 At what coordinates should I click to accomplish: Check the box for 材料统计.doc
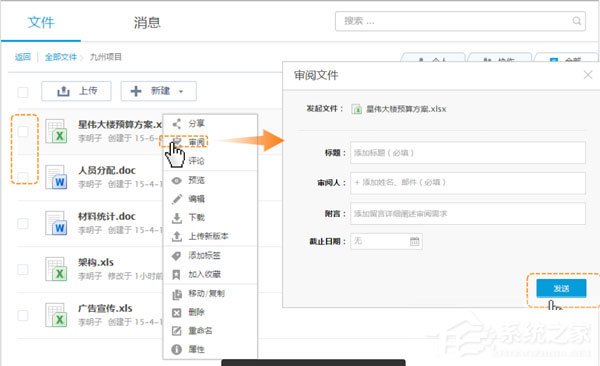point(23,223)
